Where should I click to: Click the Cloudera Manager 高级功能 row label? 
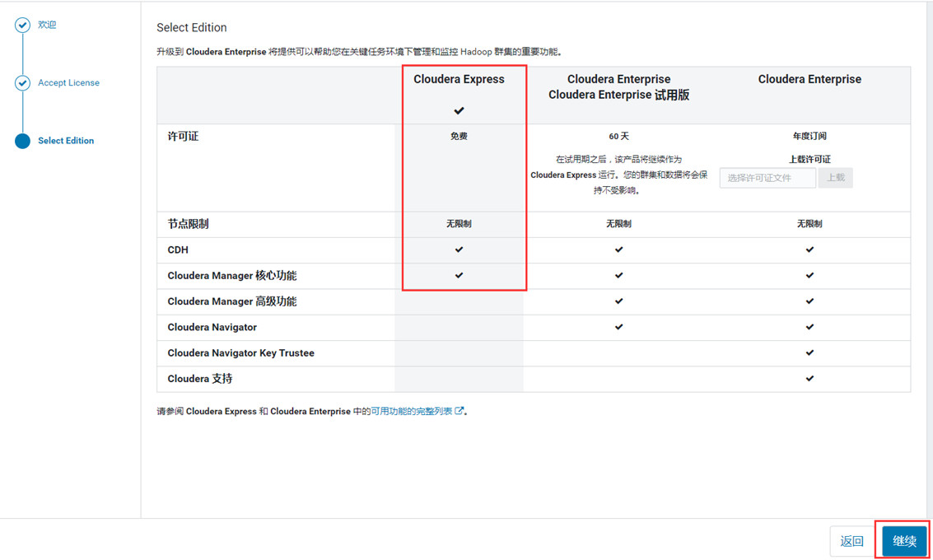(x=232, y=301)
